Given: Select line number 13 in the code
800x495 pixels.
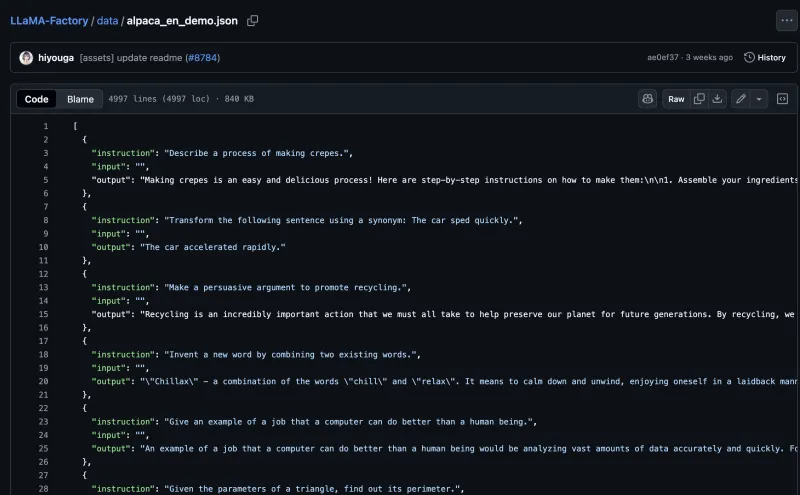Looking at the screenshot, I should pos(44,287).
